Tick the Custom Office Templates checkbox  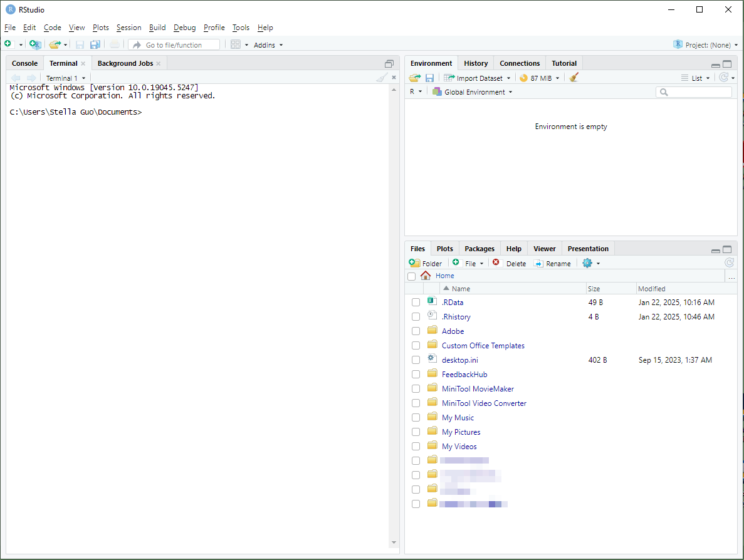point(416,345)
